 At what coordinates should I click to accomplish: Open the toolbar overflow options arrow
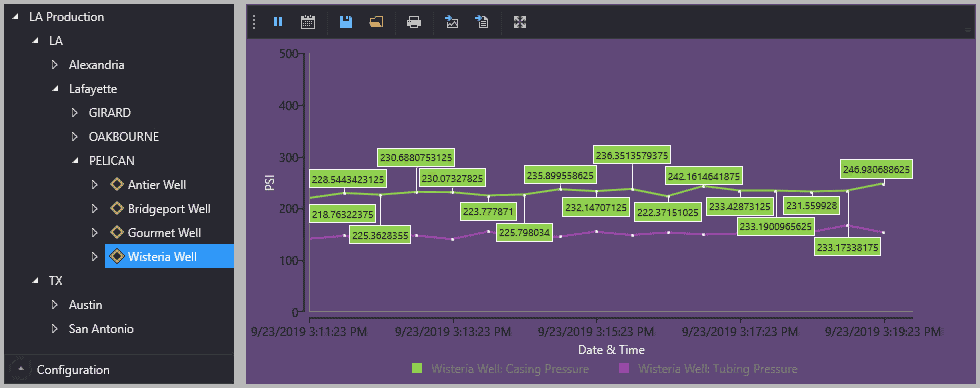tap(968, 29)
